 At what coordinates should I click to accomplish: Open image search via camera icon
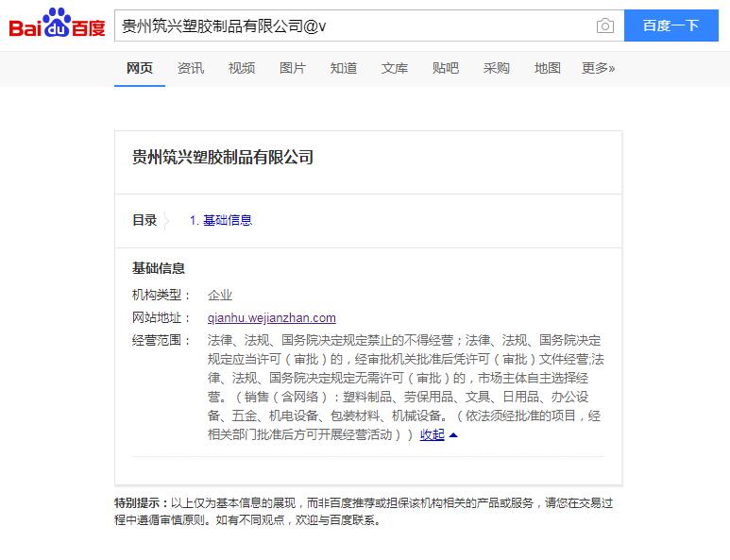click(604, 25)
